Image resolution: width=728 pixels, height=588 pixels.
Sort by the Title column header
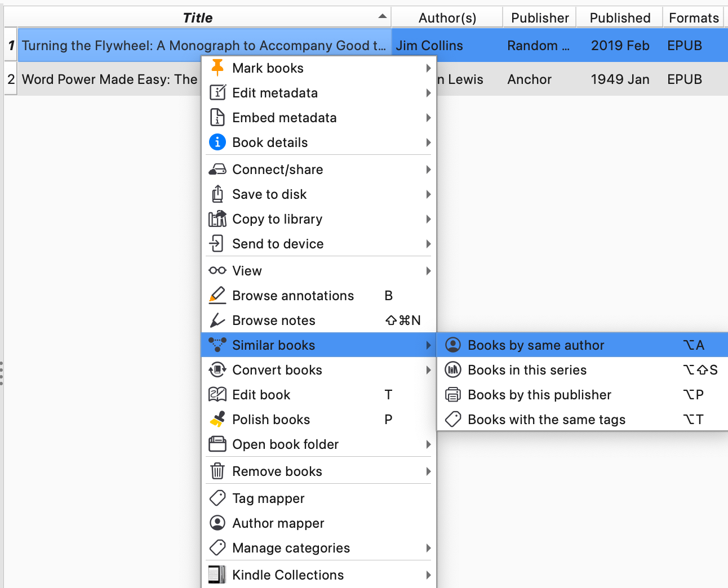tap(198, 18)
